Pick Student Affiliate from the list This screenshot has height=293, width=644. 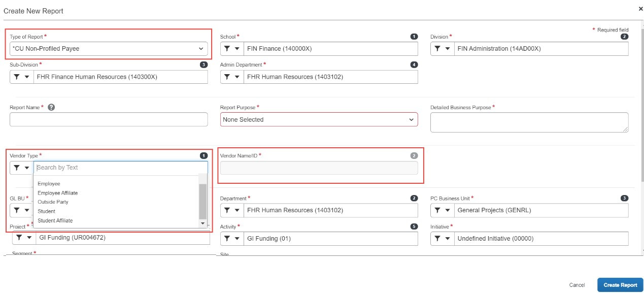pos(55,220)
